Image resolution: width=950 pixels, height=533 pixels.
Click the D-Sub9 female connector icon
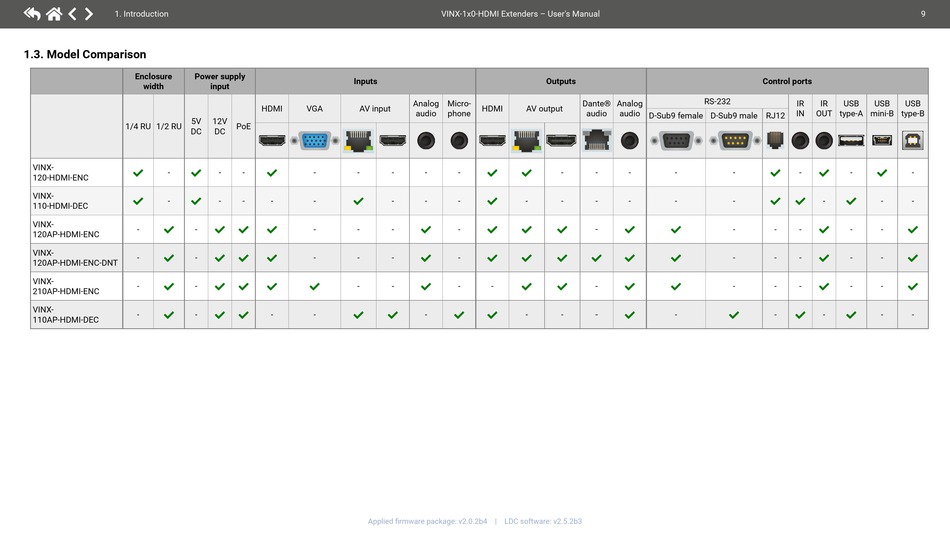point(676,141)
